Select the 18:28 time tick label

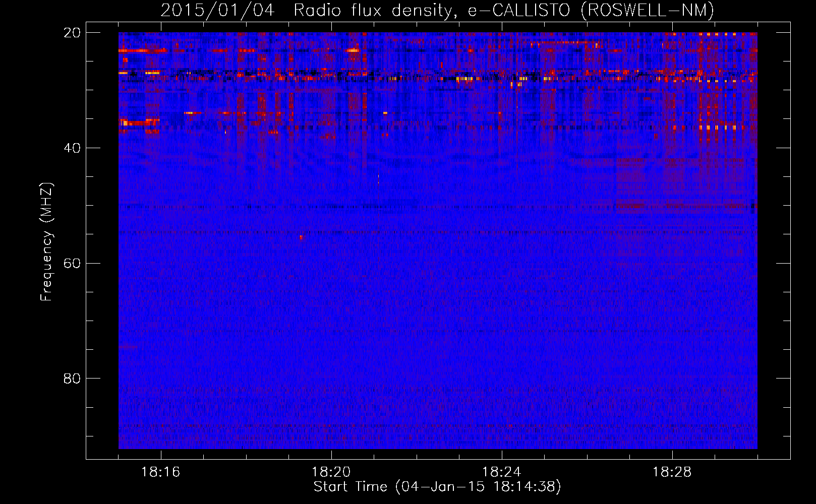pos(672,472)
